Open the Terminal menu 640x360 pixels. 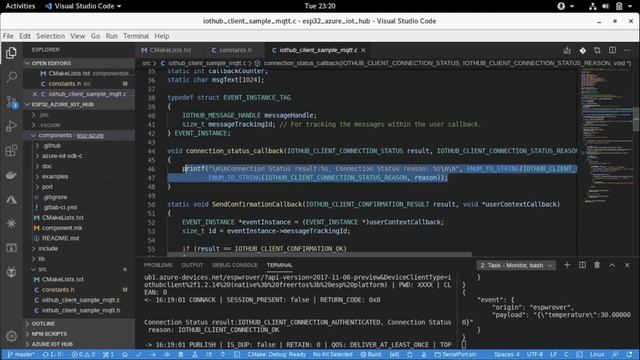pyautogui.click(x=136, y=36)
